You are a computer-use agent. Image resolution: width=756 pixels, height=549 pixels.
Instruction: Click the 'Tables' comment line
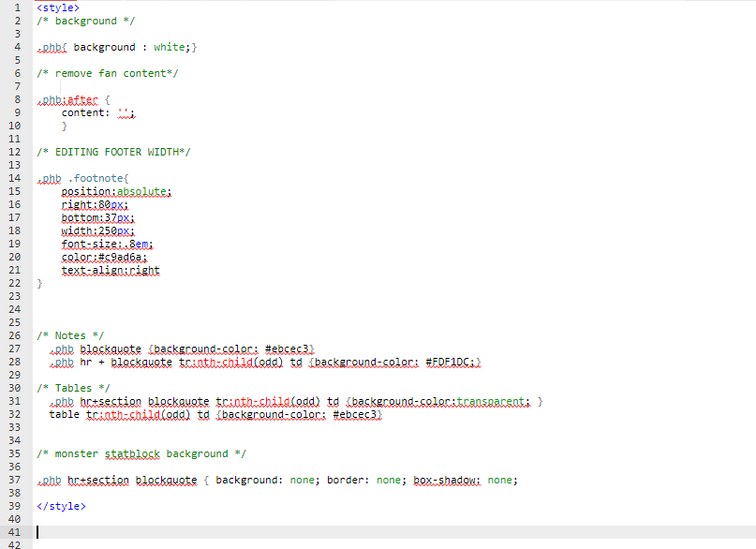tap(73, 388)
